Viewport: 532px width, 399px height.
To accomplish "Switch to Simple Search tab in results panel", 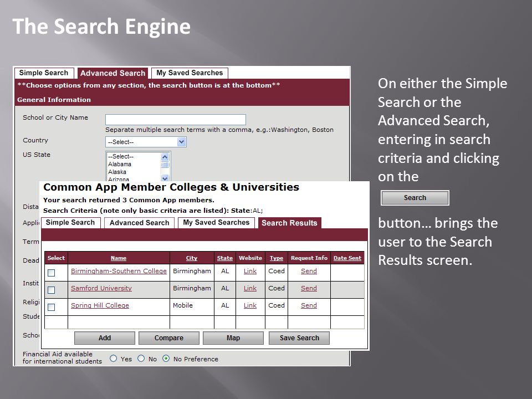I will point(70,223).
